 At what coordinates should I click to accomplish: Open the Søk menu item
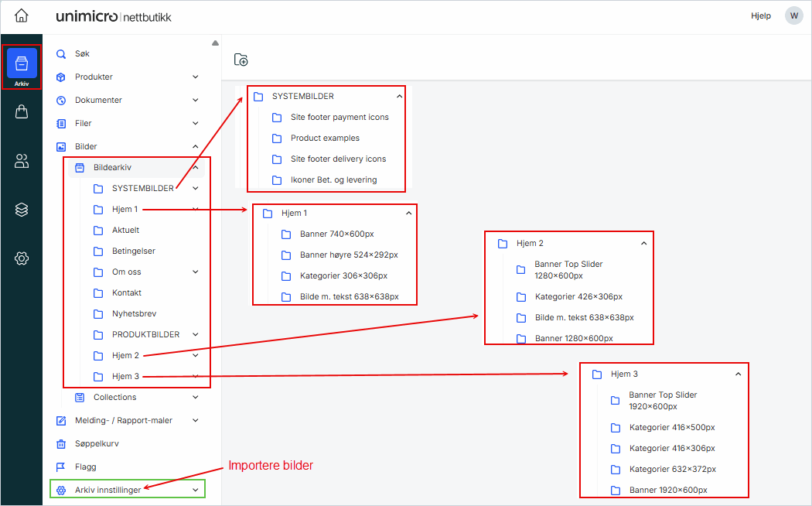coord(82,54)
